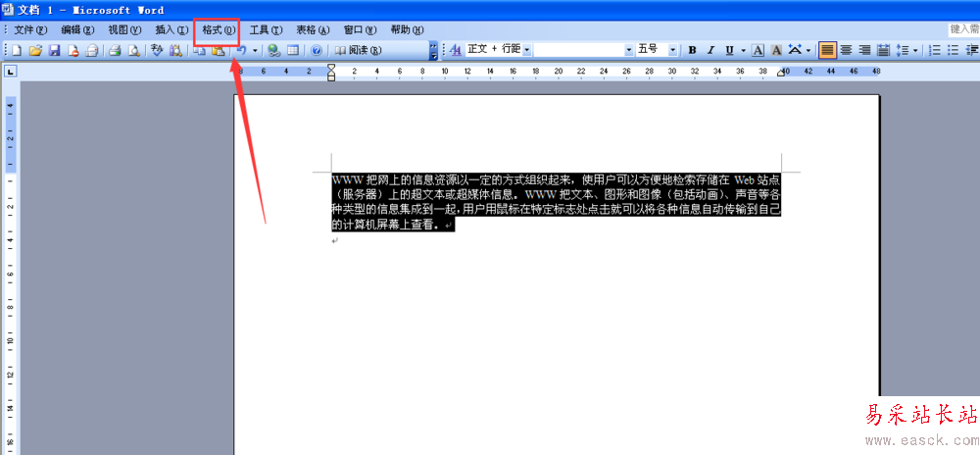Click the decrease indent icon
This screenshot has height=455, width=980.
tap(973, 50)
